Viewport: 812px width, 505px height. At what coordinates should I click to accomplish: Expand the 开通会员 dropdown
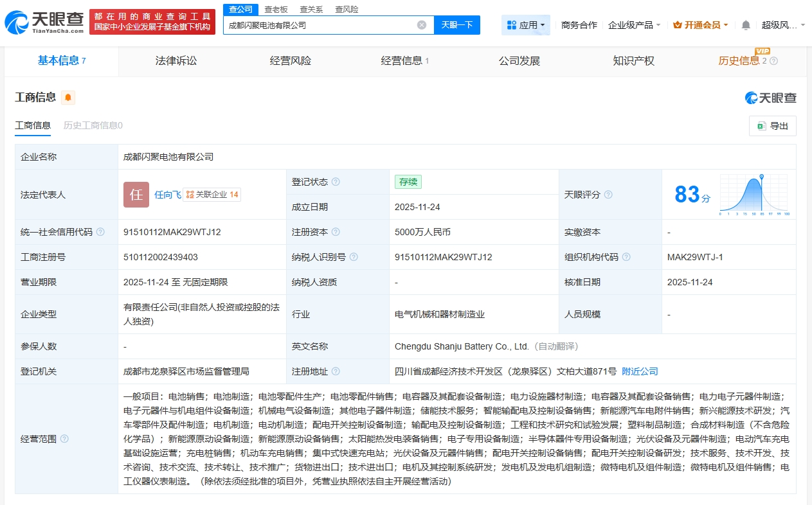700,25
